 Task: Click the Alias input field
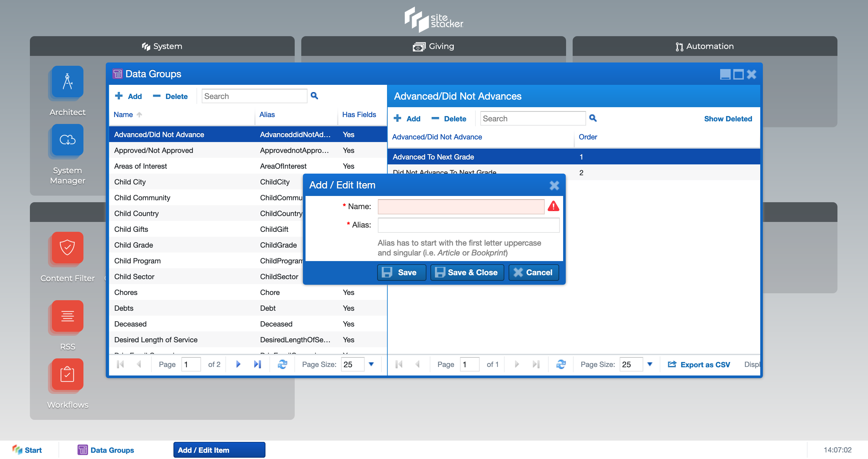[468, 225]
